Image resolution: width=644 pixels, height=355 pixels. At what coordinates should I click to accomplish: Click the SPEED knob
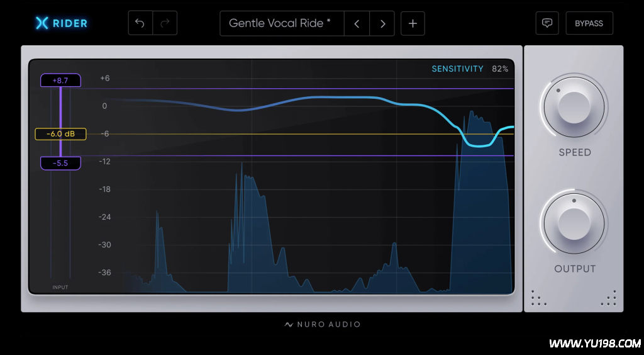pos(574,107)
